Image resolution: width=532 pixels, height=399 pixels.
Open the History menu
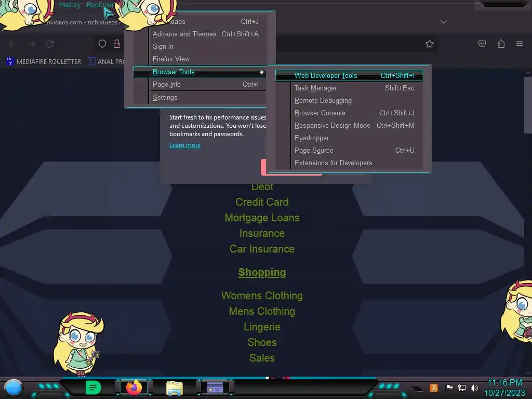tap(70, 5)
